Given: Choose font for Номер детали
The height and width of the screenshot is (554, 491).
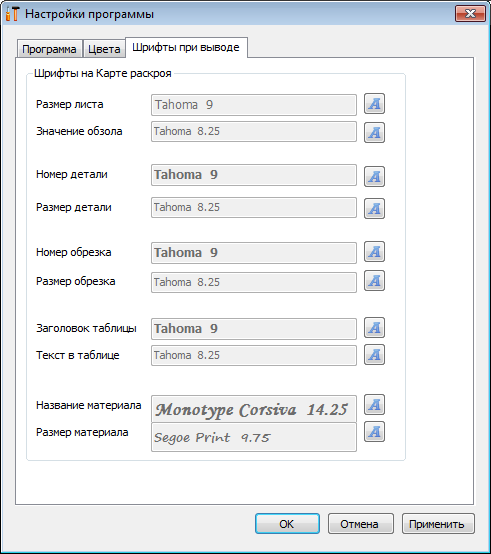Looking at the screenshot, I should point(374,176).
